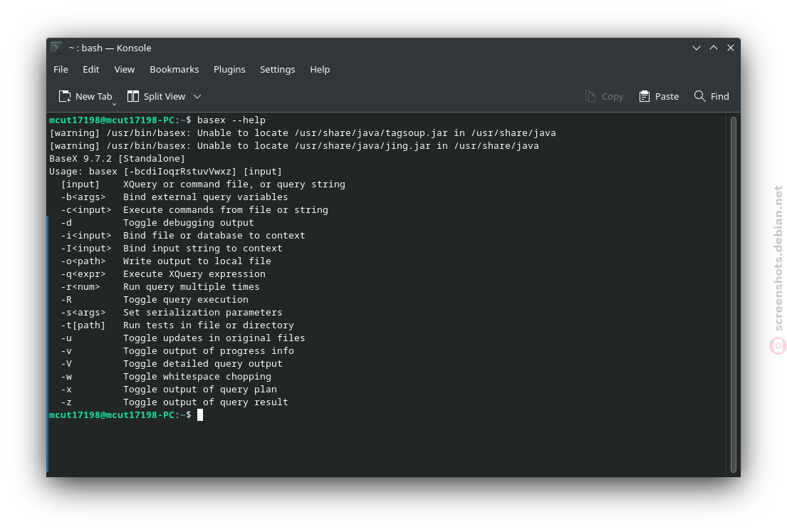Click the Paste clipboard icon
The image size is (787, 532).
click(645, 96)
